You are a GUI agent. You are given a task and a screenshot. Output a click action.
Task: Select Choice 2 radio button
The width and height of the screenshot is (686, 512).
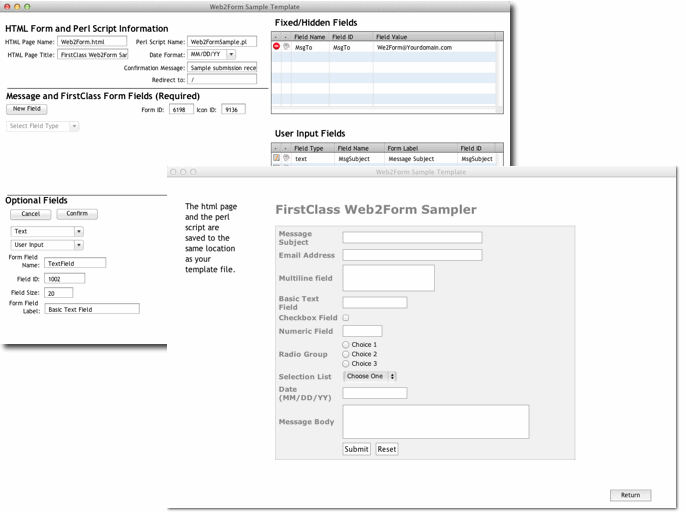point(346,354)
